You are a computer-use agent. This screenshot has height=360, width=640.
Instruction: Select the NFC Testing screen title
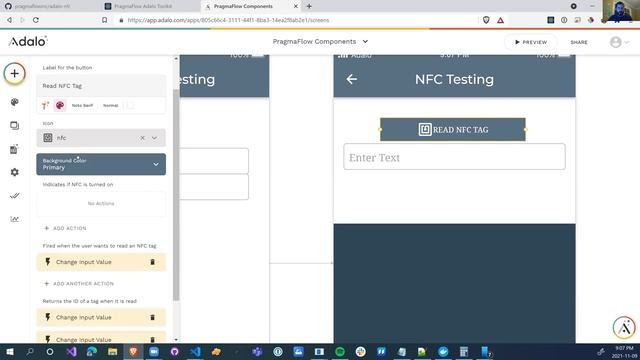(454, 79)
